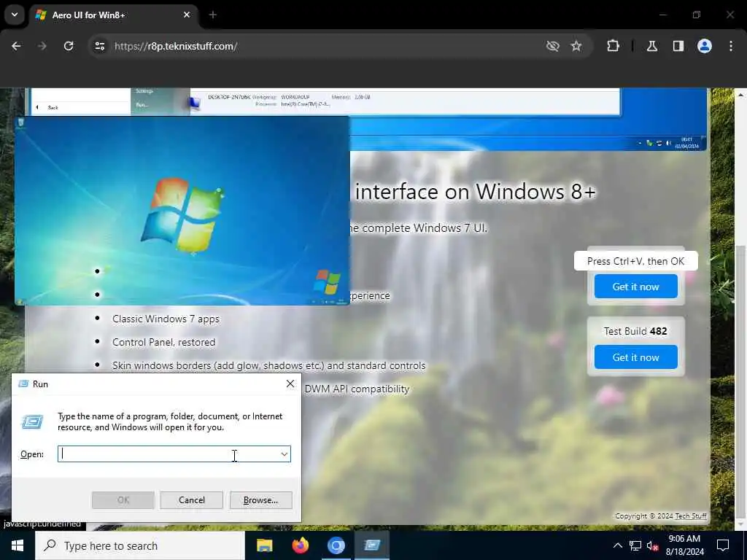747x560 pixels.
Task: Open the profile avatar menu
Action: [x=705, y=46]
